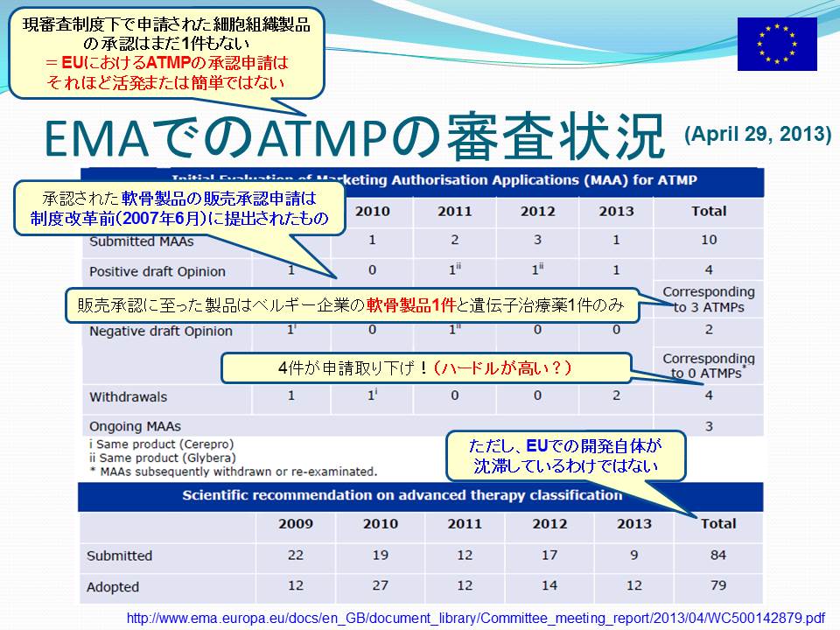Select the 2009 column header in classification table
840x630 pixels.
click(296, 523)
